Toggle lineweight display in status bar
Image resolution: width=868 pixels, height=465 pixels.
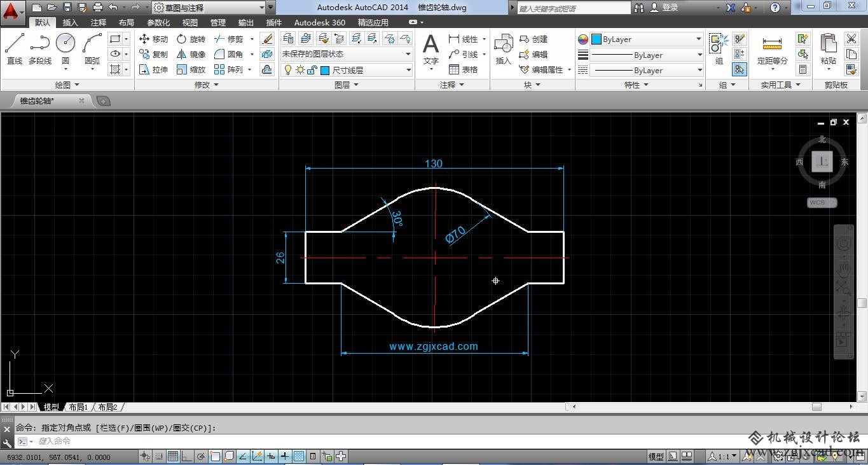[x=285, y=456]
